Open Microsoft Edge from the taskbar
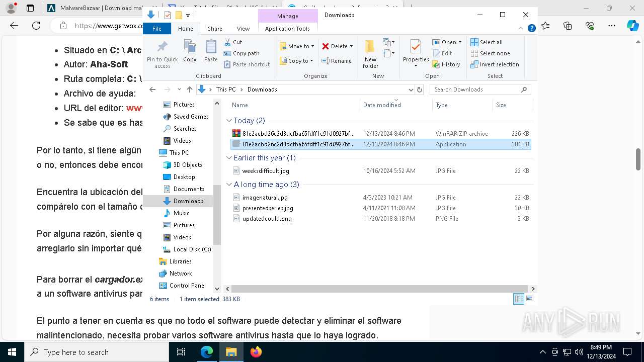The height and width of the screenshot is (362, 644). point(207,352)
